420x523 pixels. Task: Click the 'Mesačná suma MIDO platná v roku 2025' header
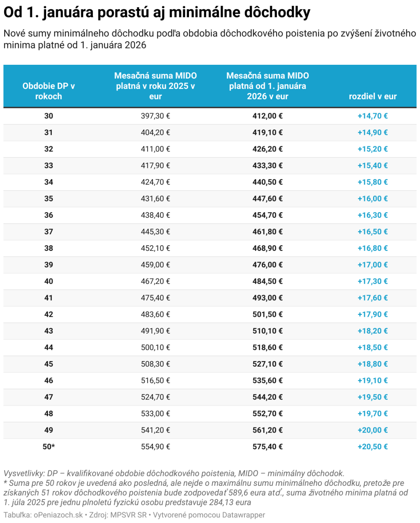click(x=156, y=86)
